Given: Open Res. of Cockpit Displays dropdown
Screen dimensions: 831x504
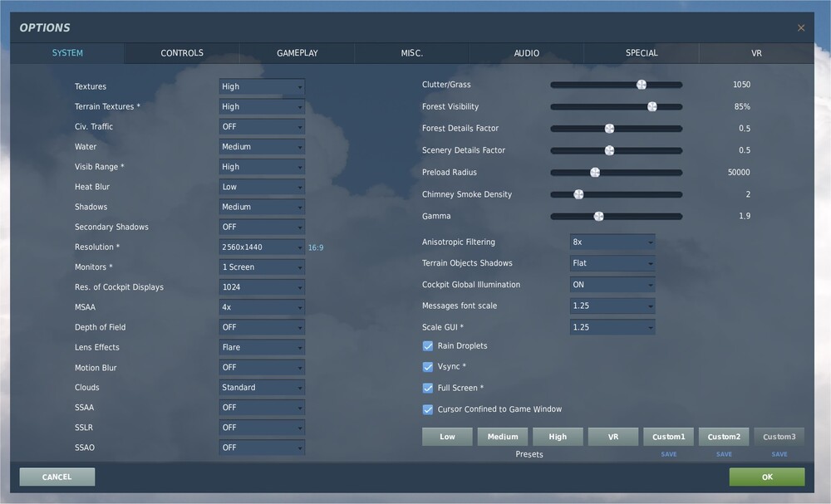Looking at the screenshot, I should pos(262,287).
